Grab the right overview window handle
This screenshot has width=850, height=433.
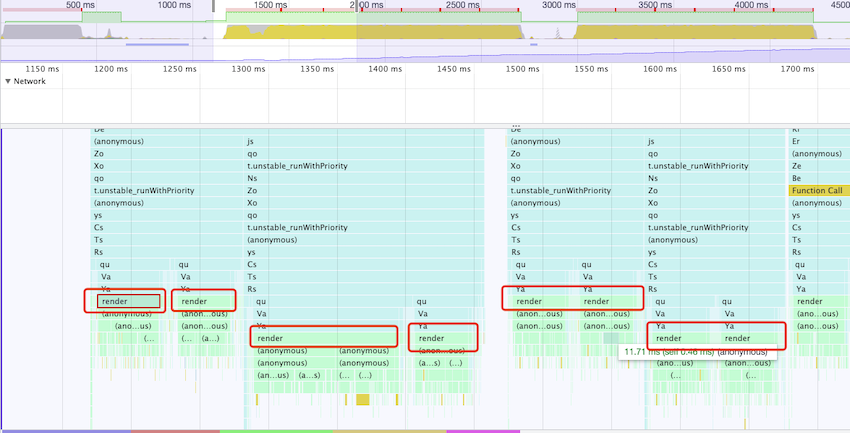tap(357, 5)
